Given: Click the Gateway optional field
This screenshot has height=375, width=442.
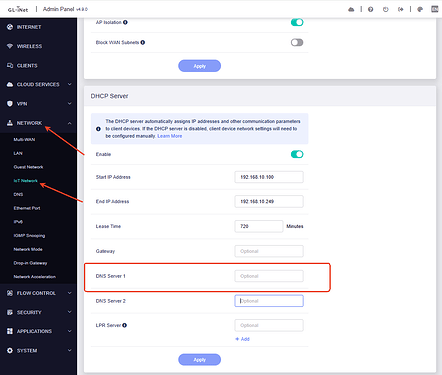Looking at the screenshot, I should pyautogui.click(x=269, y=251).
